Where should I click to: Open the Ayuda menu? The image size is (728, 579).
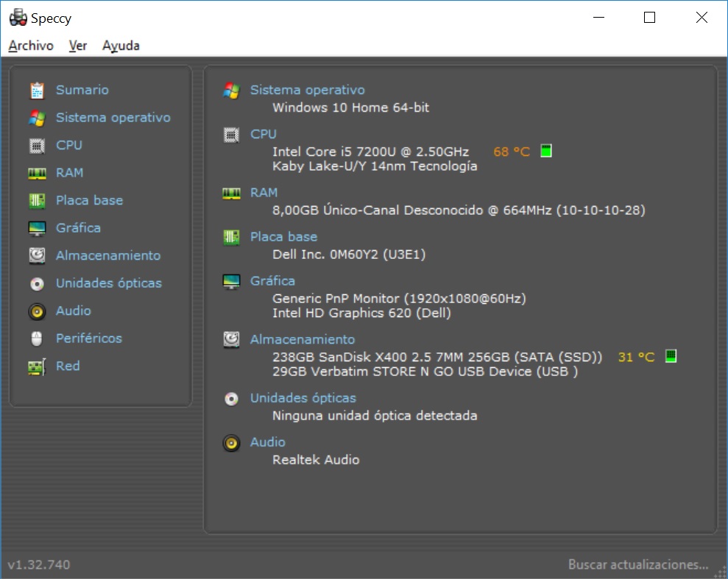click(121, 46)
